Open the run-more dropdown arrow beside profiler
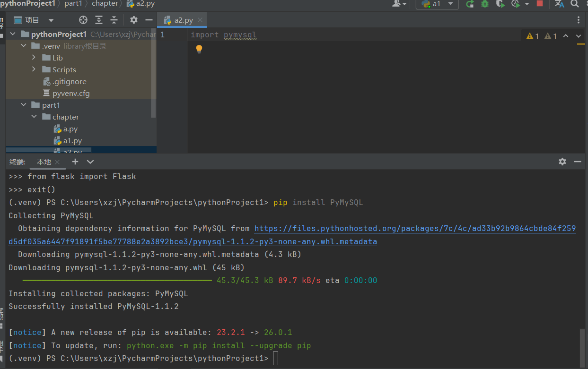The height and width of the screenshot is (369, 588). click(527, 4)
